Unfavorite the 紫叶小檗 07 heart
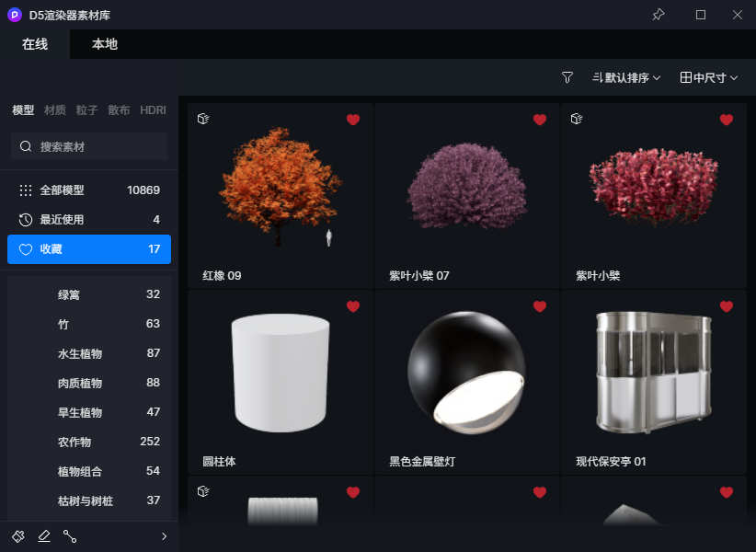 (x=540, y=120)
